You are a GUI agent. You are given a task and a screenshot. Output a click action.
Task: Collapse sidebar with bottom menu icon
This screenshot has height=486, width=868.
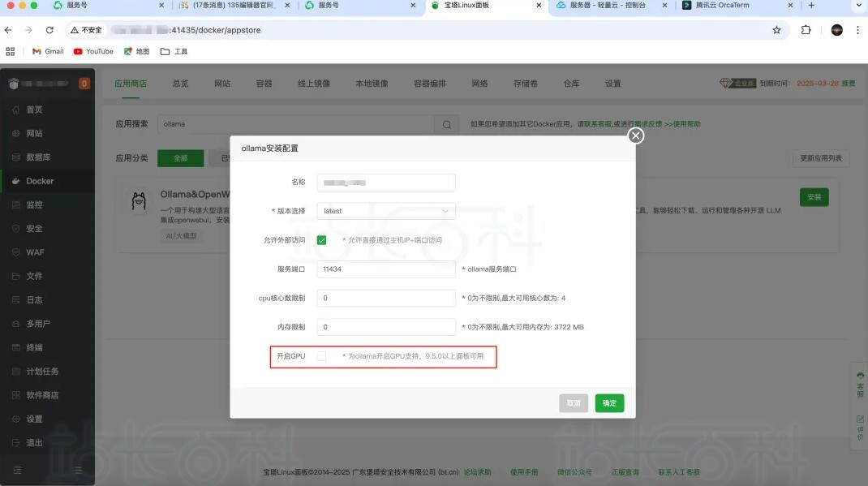click(x=18, y=470)
